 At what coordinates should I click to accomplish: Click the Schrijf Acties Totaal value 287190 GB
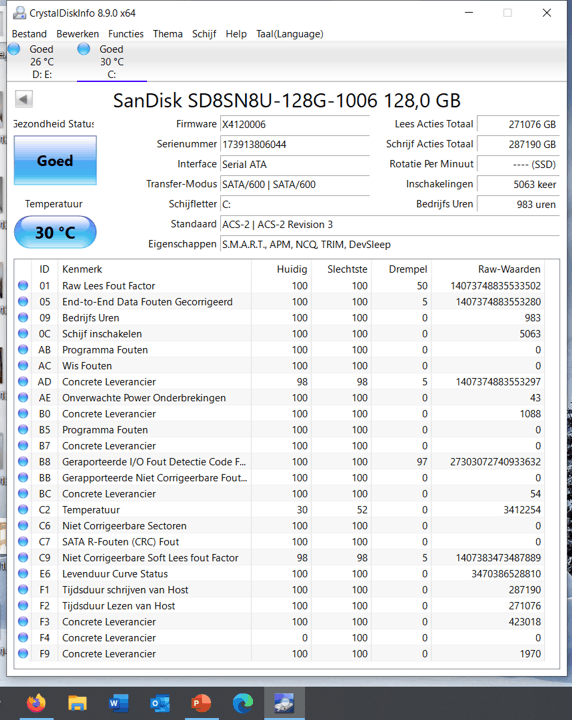click(x=518, y=145)
